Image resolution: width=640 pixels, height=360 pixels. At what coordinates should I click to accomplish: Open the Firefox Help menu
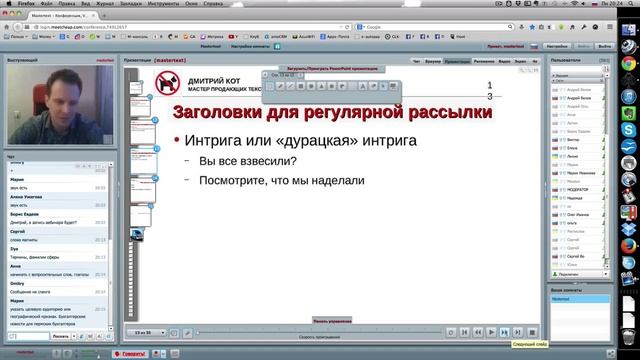point(213,3)
